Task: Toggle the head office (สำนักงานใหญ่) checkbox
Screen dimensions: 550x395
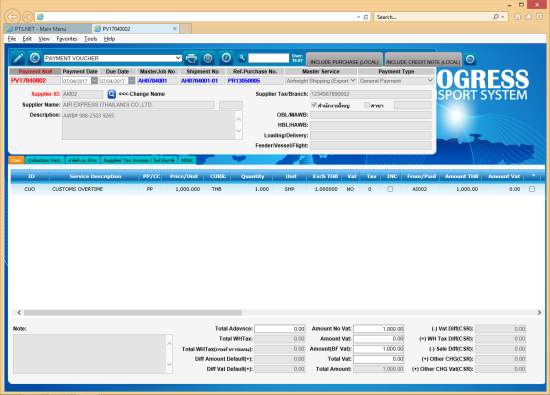Action: click(x=314, y=105)
